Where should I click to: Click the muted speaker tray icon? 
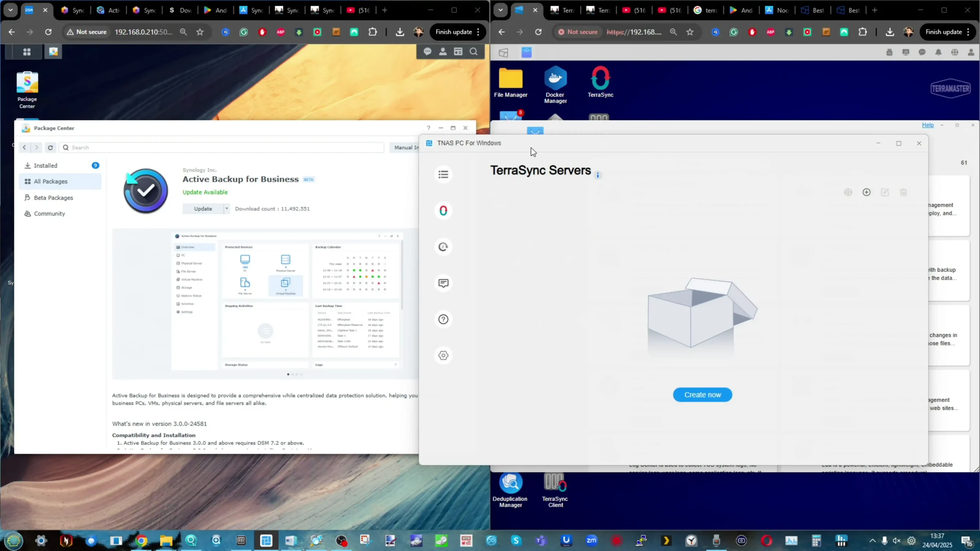897,541
